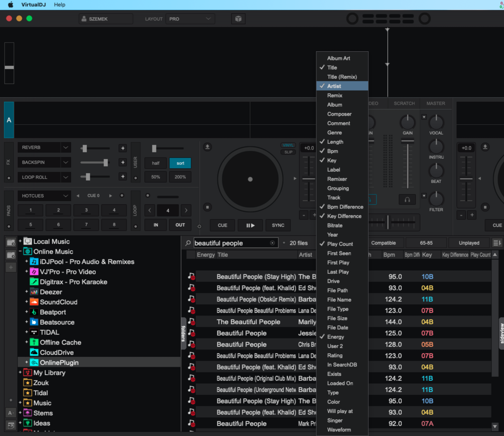
Task: Open the HOTCUES pads mode dropdown
Action: [44, 196]
